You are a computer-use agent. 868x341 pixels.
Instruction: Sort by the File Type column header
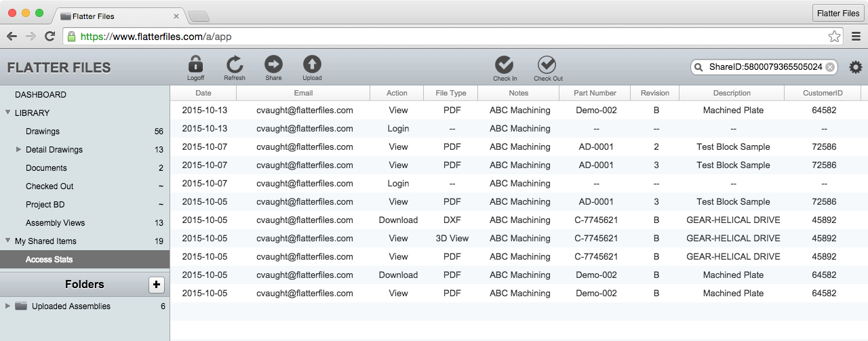pos(451,93)
